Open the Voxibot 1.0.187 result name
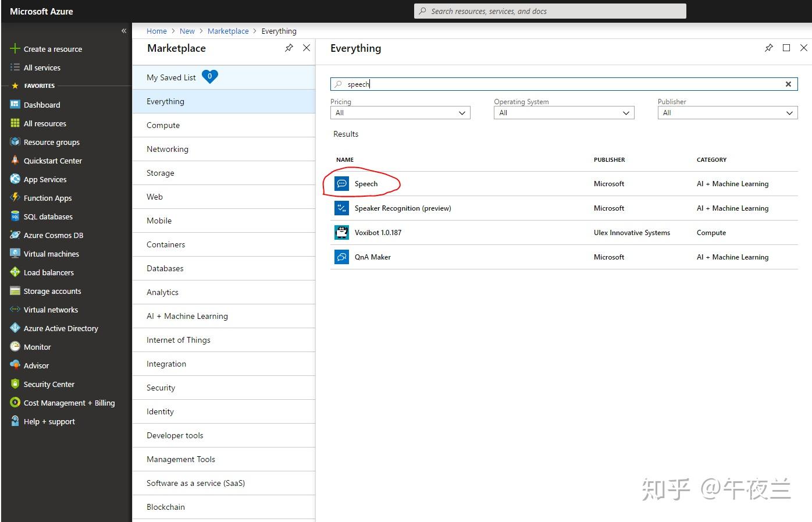This screenshot has width=812, height=522. pos(378,233)
